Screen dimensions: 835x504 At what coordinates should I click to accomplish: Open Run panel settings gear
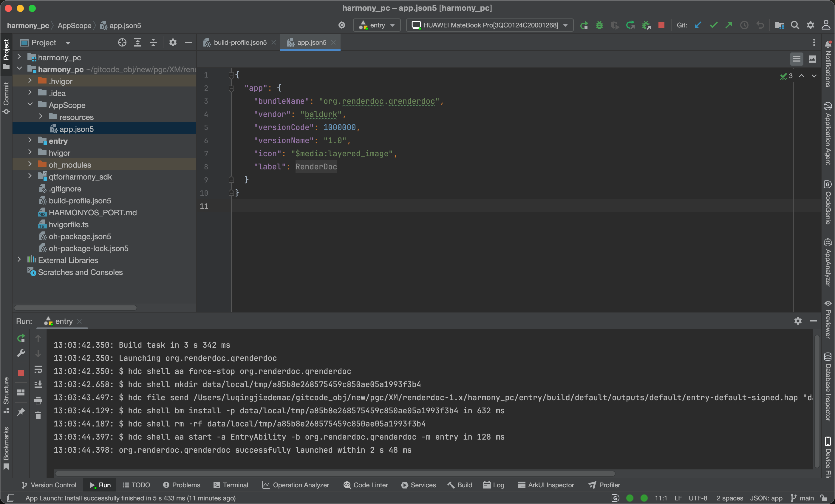click(x=798, y=321)
